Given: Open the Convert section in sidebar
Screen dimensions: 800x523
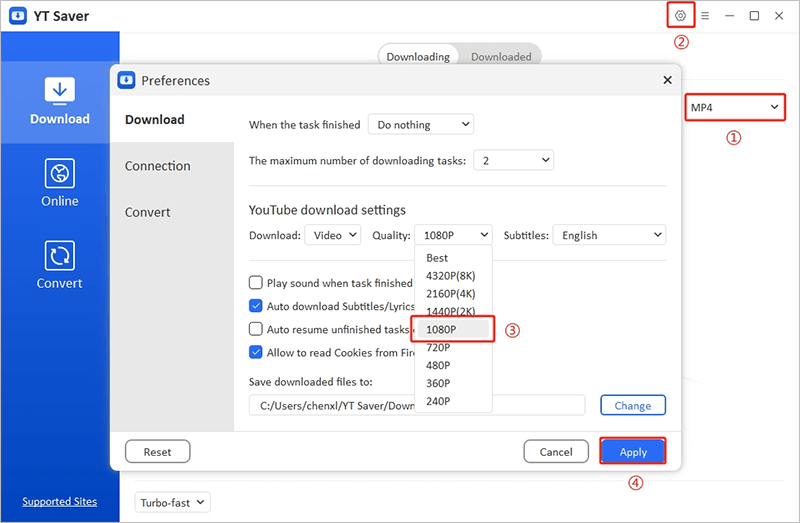Looking at the screenshot, I should (60, 265).
